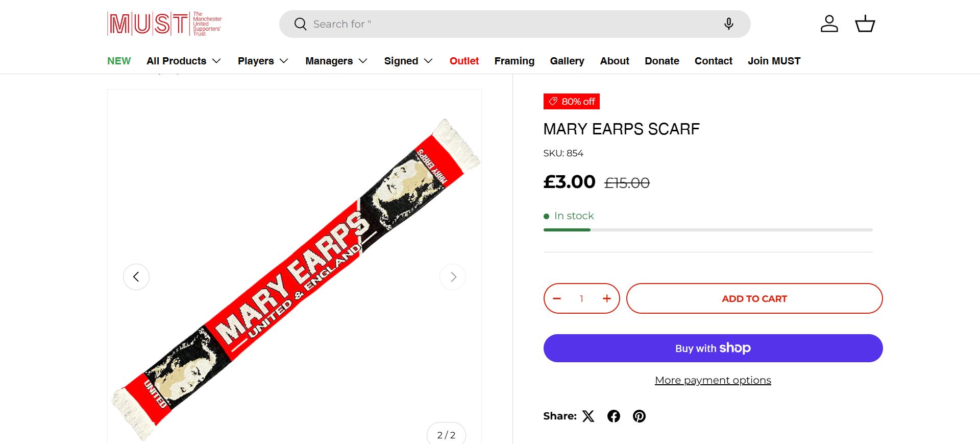
Task: Open the shopping basket icon
Action: click(x=865, y=24)
